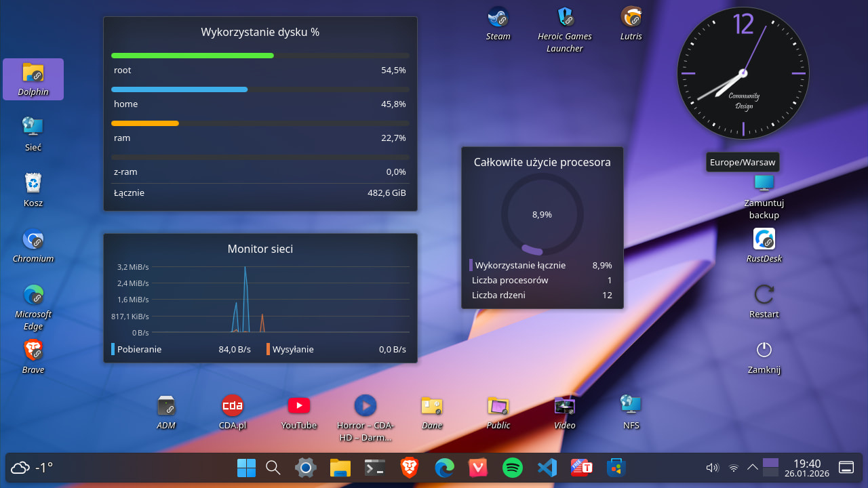Open the Kosz trash icon
This screenshot has width=868, height=488.
click(33, 184)
